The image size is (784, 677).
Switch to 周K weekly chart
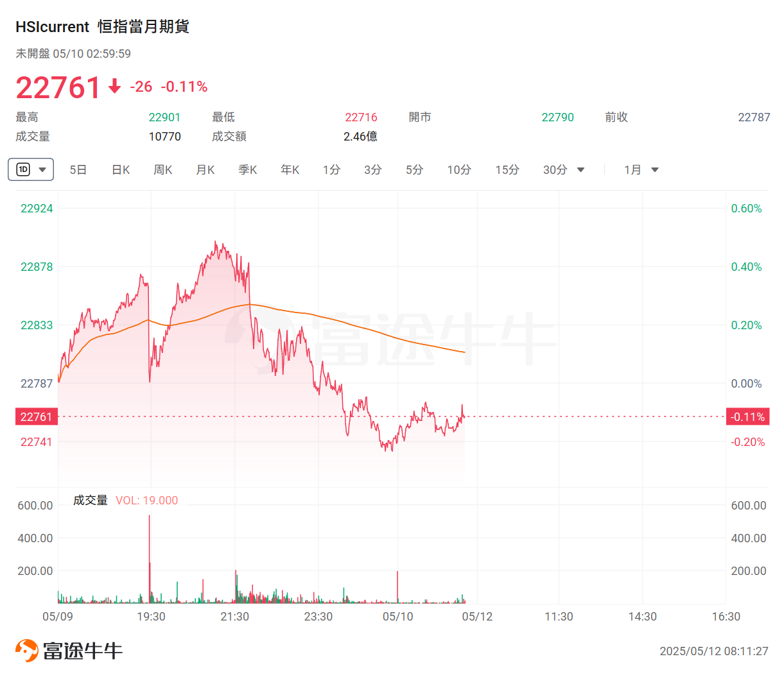[162, 170]
